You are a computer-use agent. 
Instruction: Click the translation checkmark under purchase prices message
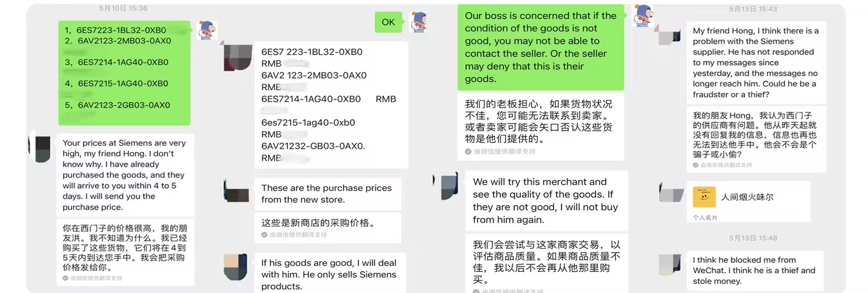pos(264,234)
